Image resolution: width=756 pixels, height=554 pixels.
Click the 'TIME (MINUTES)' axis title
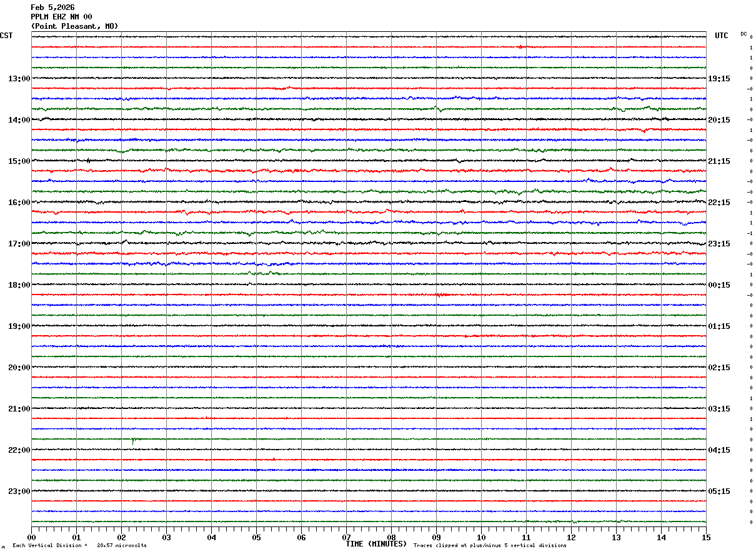click(376, 544)
